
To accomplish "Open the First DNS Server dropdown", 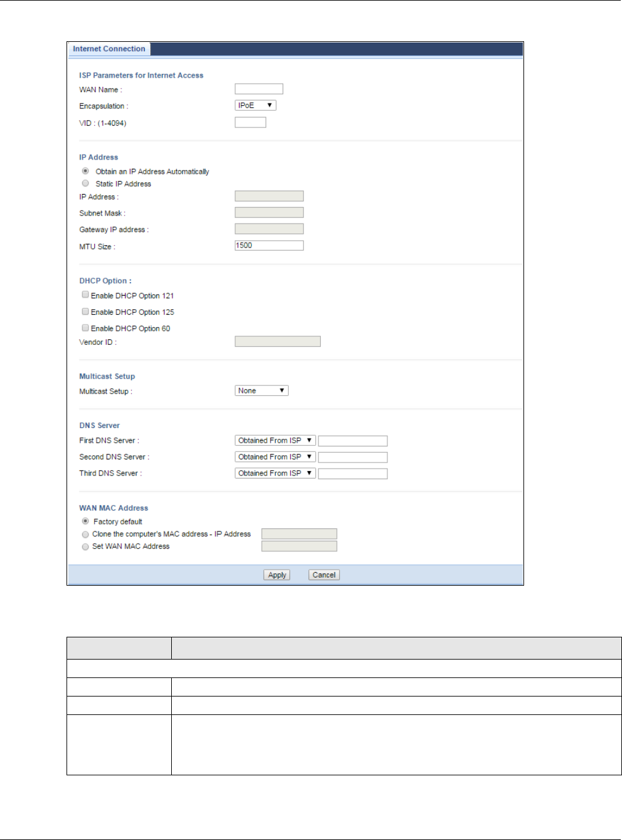I will coord(275,440).
